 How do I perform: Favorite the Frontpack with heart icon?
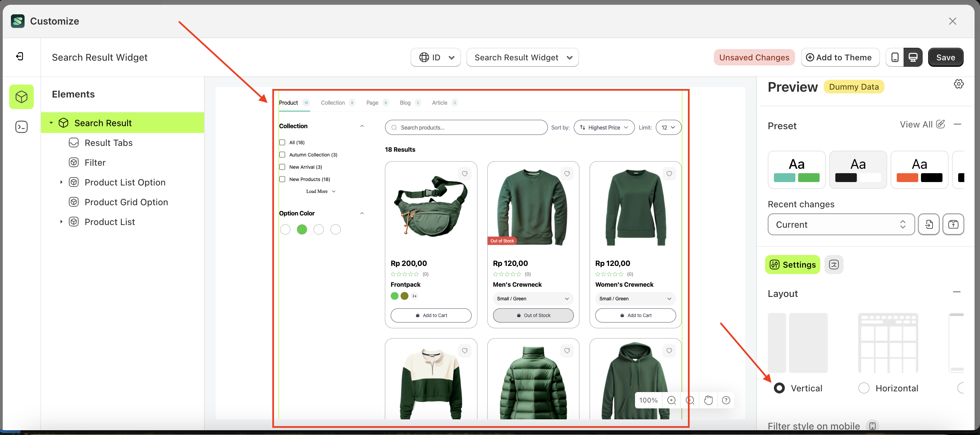(x=464, y=174)
